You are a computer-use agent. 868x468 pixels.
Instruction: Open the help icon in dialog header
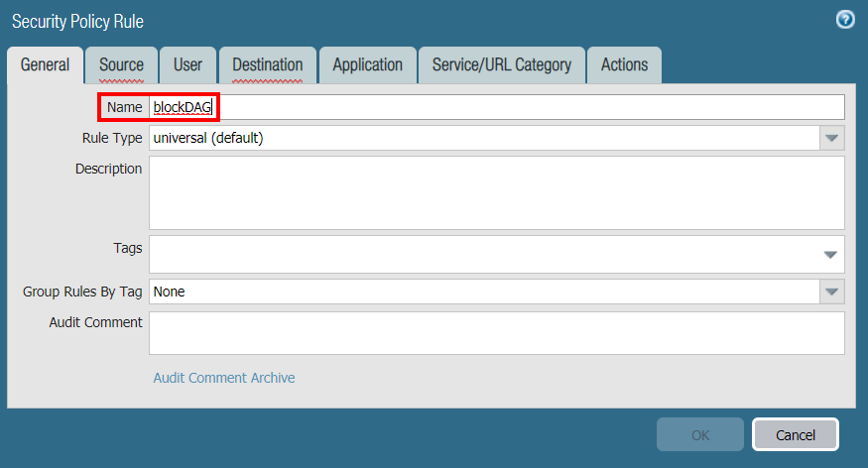point(845,20)
